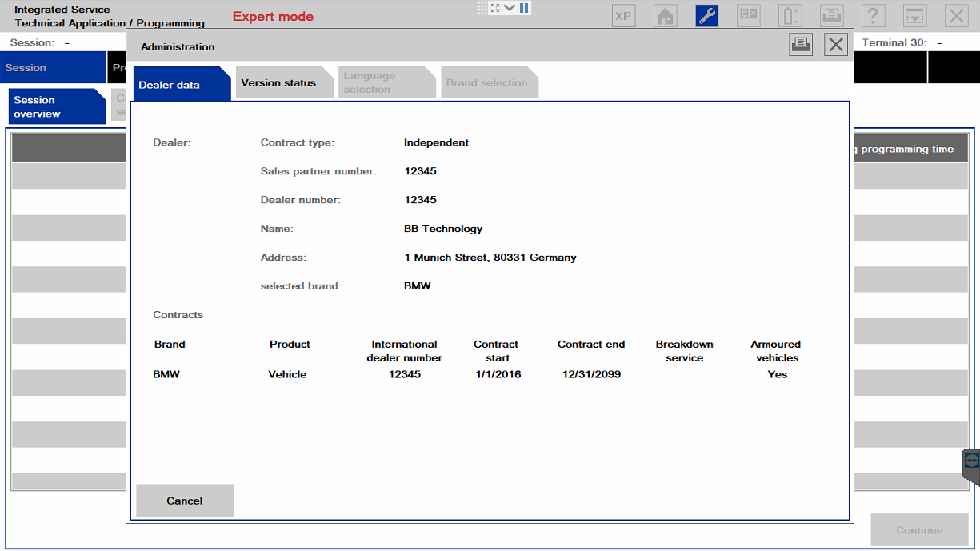980x551 pixels.
Task: Click the Session tab in background window
Action: tap(53, 68)
